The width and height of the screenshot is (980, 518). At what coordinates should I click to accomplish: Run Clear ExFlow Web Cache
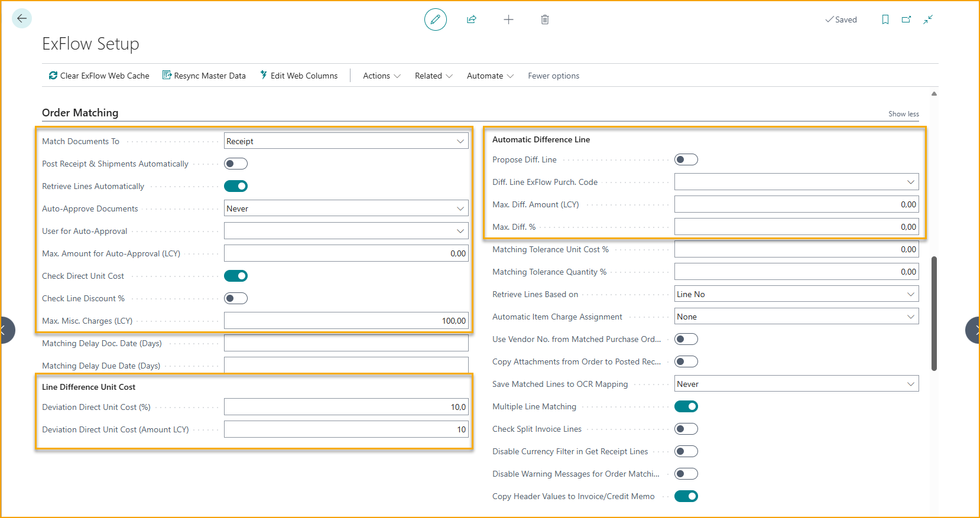99,76
